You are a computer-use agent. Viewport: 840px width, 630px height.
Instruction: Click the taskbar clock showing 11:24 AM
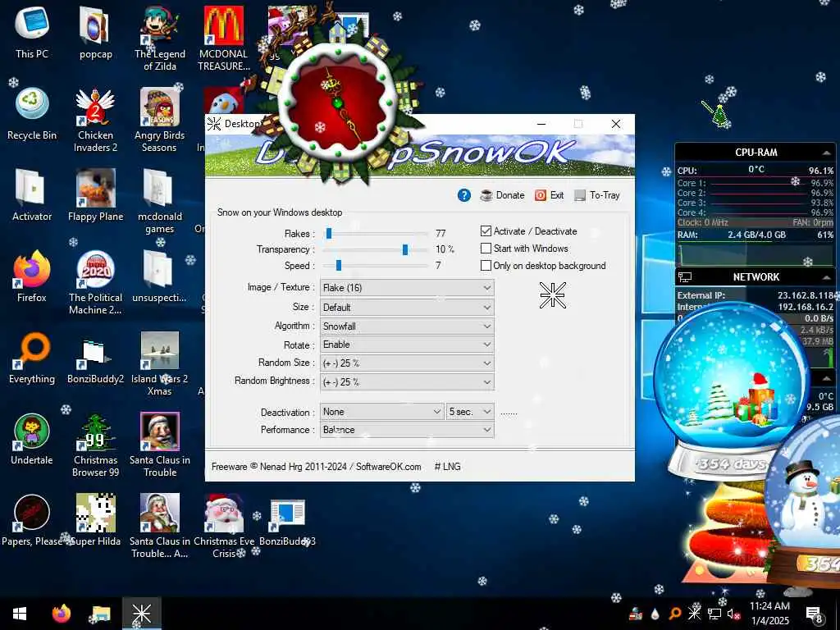coord(769,614)
